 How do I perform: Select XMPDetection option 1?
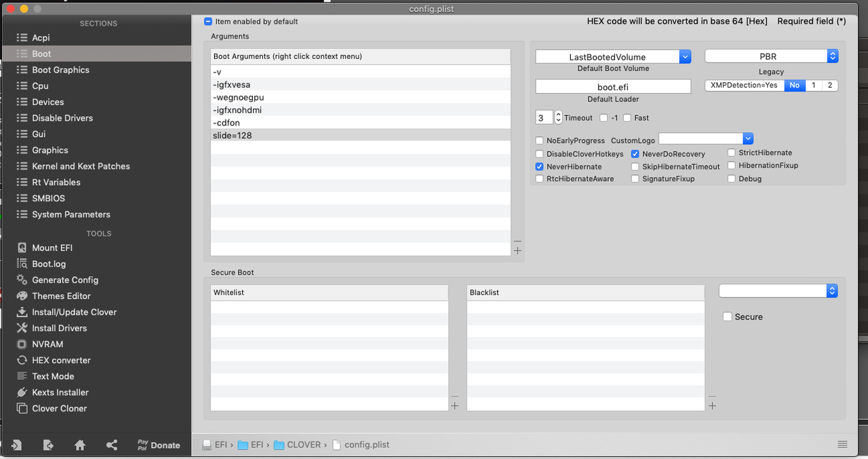click(x=813, y=85)
